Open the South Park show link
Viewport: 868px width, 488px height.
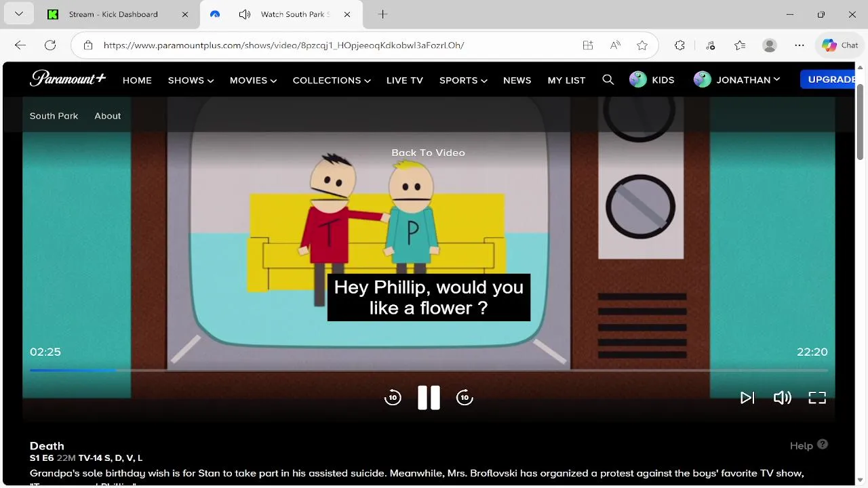(54, 116)
